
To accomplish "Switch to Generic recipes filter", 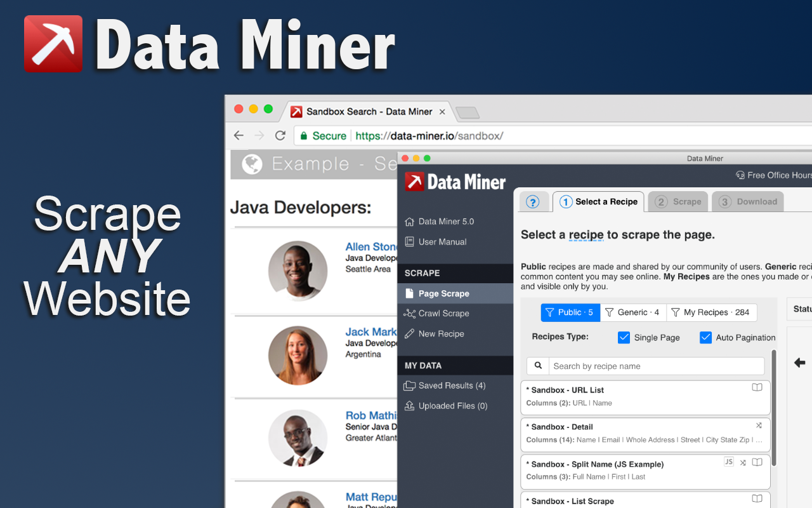I will [x=632, y=312].
